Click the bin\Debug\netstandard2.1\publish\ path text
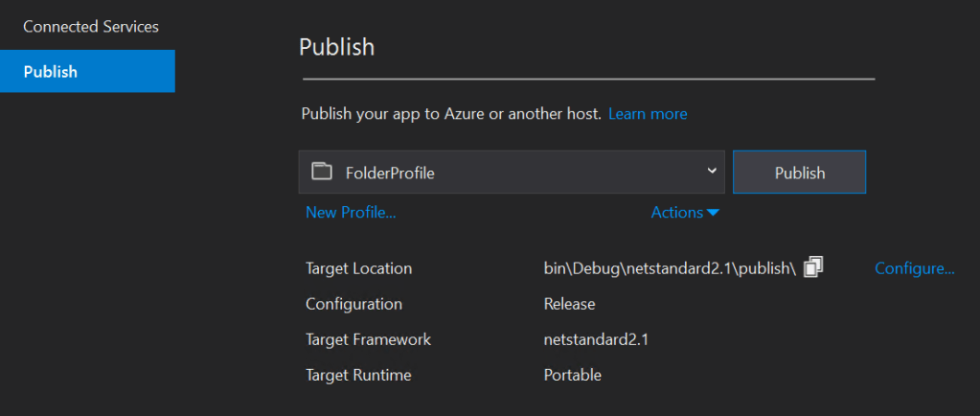The width and height of the screenshot is (980, 416). pyautogui.click(x=670, y=268)
